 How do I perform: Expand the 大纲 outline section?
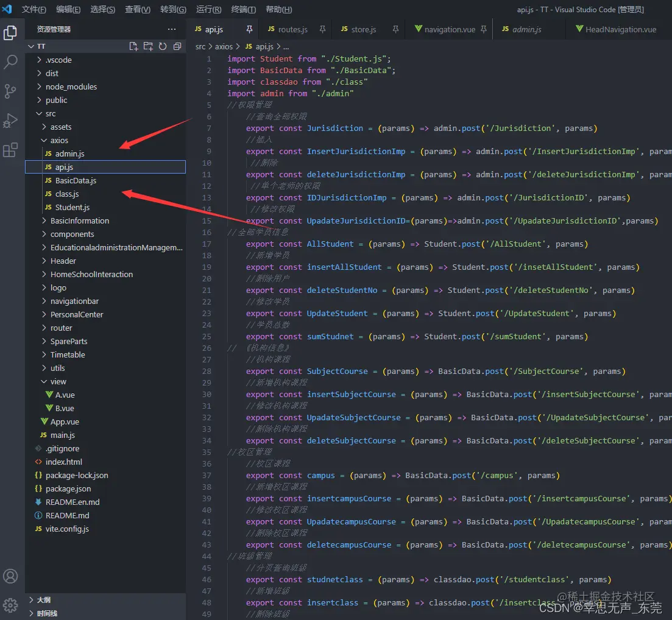[x=105, y=600]
